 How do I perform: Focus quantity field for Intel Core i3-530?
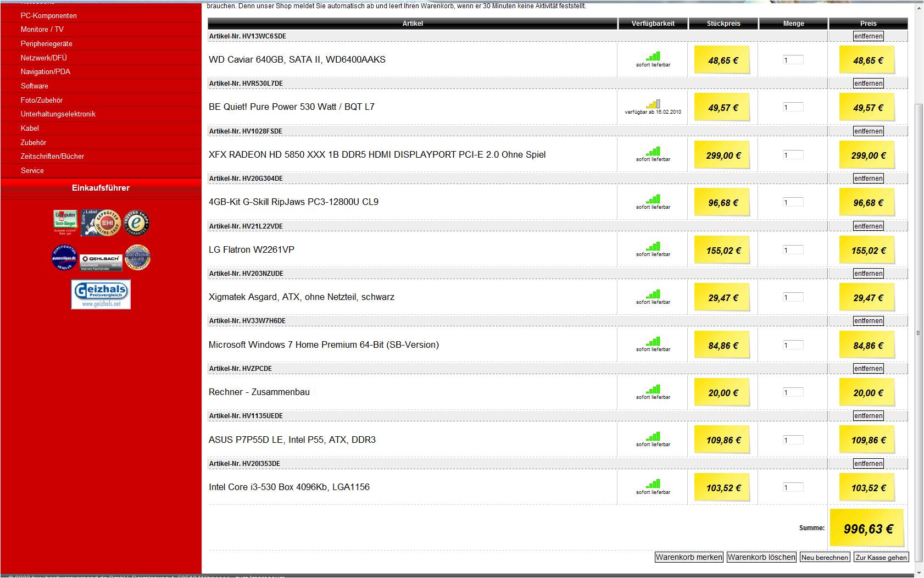coord(793,487)
